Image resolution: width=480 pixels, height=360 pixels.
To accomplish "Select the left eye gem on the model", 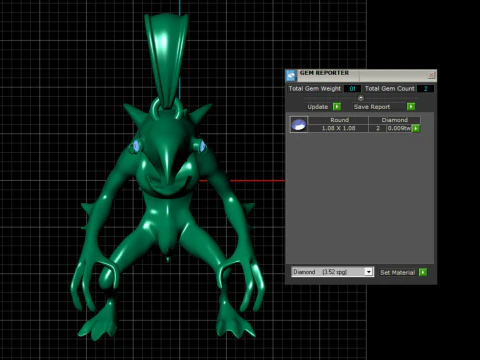I will (136, 146).
